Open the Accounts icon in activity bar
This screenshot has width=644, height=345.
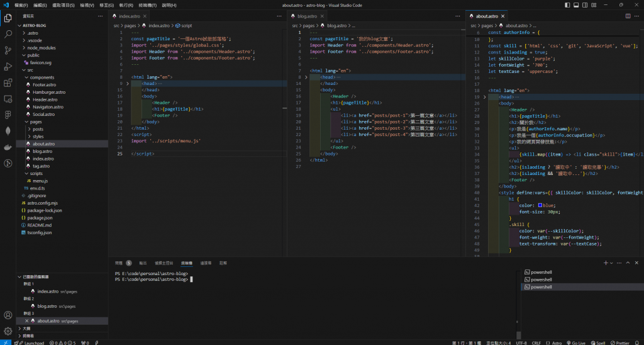(x=8, y=315)
